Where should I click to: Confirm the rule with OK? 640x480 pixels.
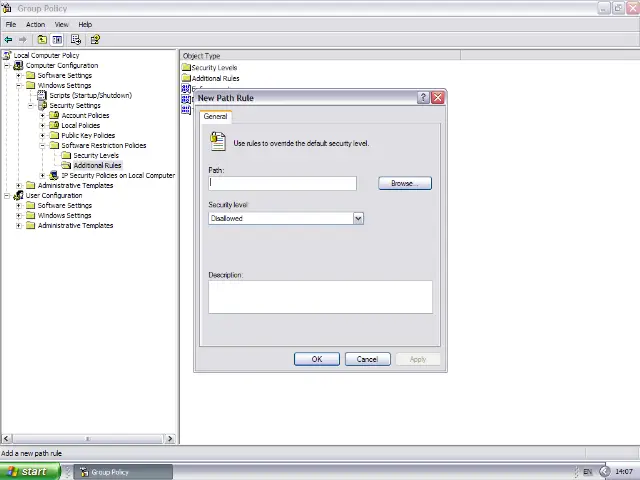(x=317, y=359)
